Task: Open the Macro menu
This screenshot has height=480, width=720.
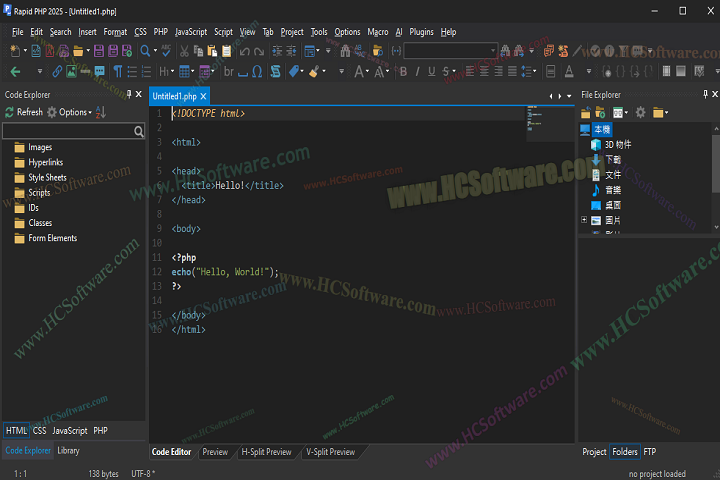Action: pyautogui.click(x=377, y=32)
